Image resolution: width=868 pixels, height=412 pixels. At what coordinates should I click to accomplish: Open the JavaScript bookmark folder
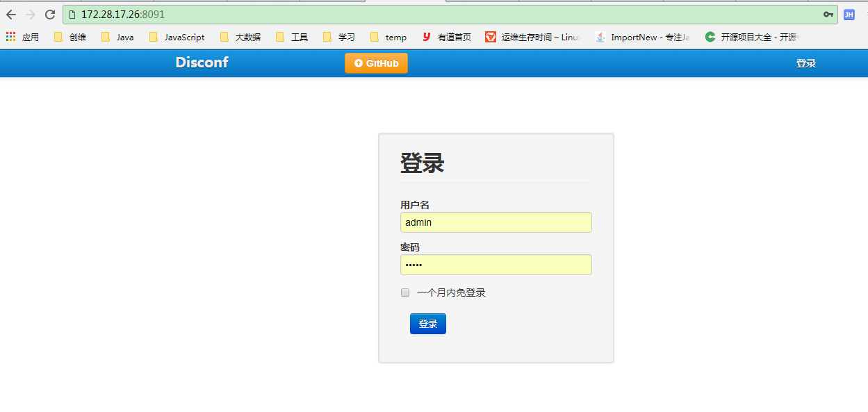click(x=177, y=38)
